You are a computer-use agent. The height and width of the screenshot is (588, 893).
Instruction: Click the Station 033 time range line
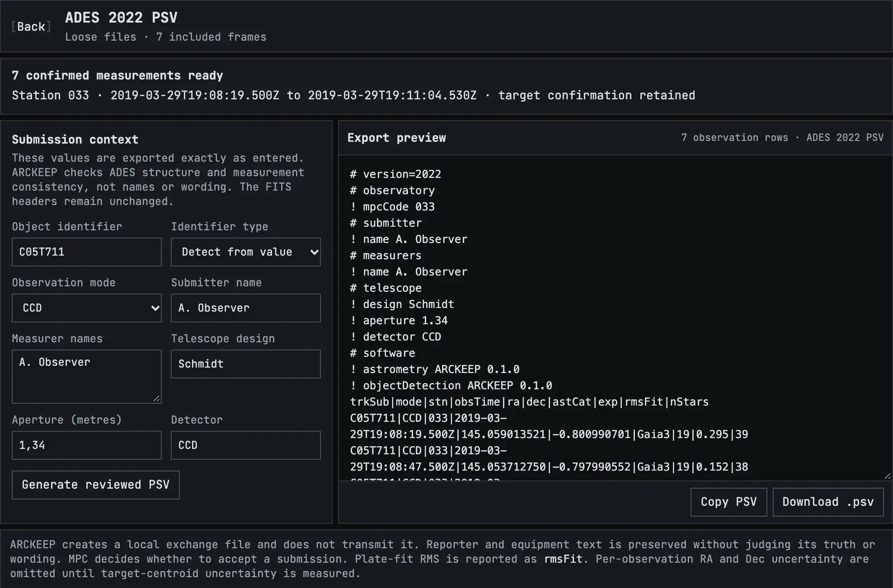click(353, 96)
